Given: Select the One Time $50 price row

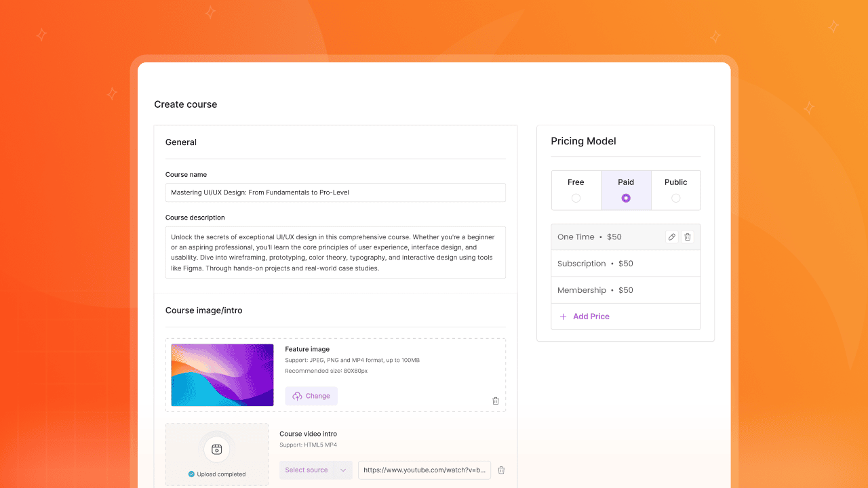Looking at the screenshot, I should point(625,237).
